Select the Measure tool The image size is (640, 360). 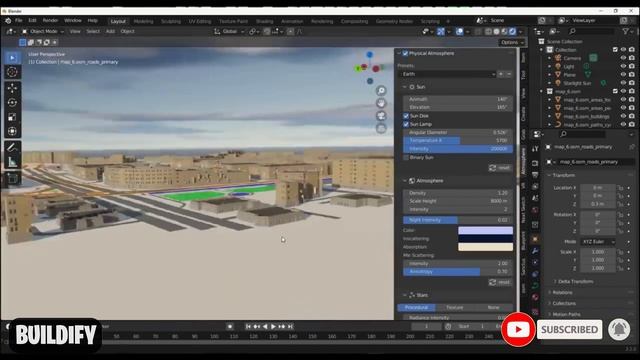pyautogui.click(x=12, y=162)
